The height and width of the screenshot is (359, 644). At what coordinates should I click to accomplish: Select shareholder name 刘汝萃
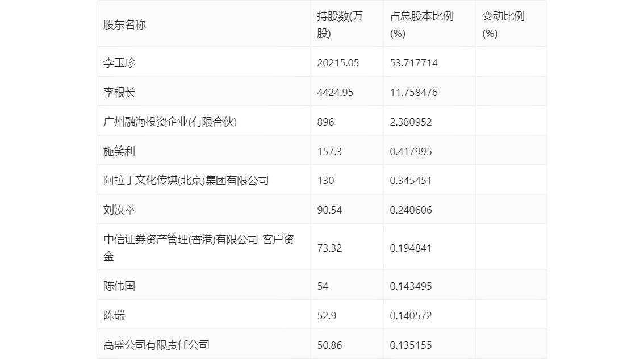119,210
